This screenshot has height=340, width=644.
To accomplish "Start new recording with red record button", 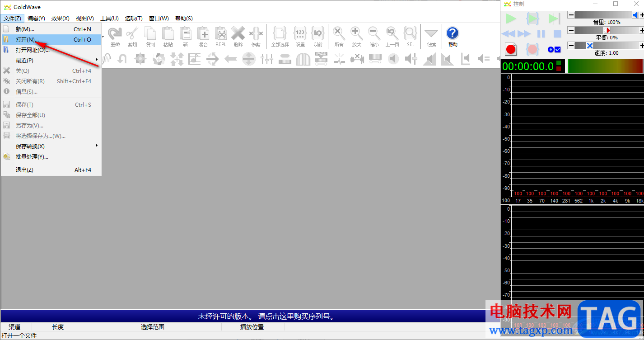I will (x=511, y=49).
